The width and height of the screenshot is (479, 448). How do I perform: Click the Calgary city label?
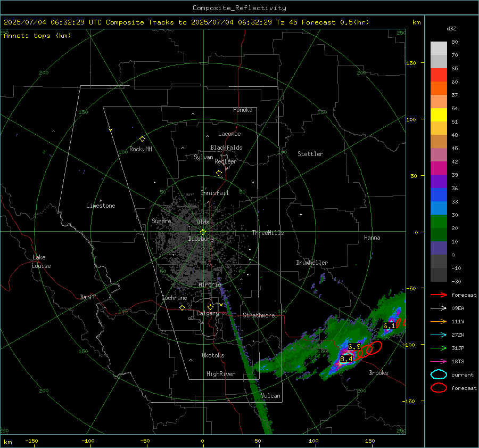[x=208, y=313]
